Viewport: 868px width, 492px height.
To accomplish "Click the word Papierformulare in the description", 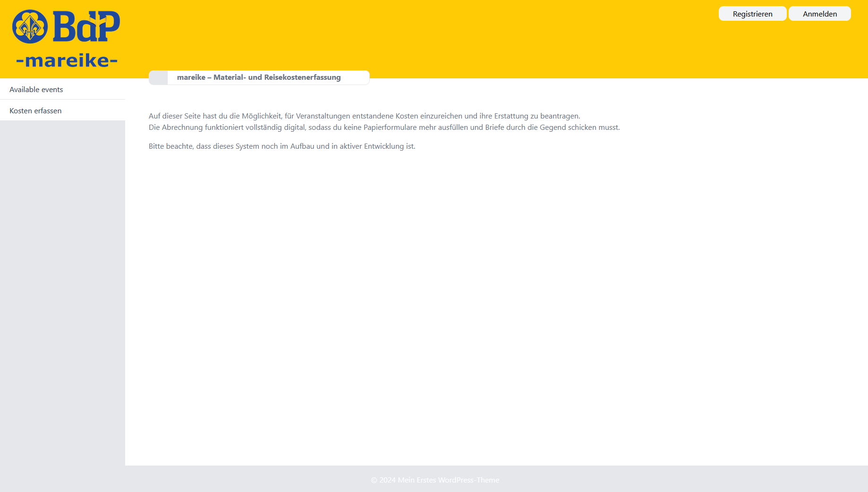I will [390, 127].
